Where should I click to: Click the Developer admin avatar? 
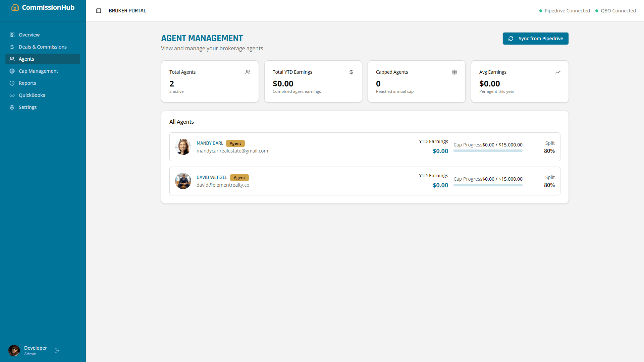[x=14, y=351]
